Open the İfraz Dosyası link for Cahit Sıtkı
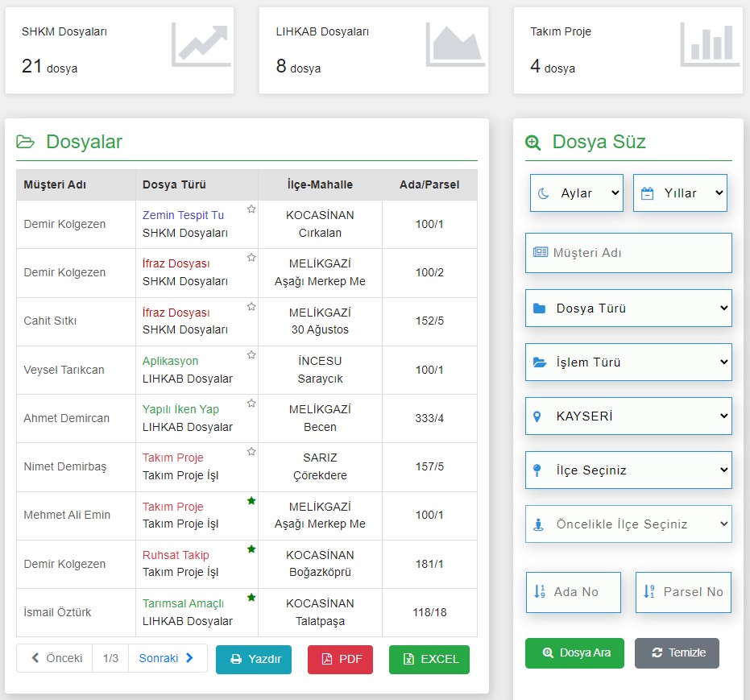This screenshot has width=750, height=700. click(x=176, y=313)
